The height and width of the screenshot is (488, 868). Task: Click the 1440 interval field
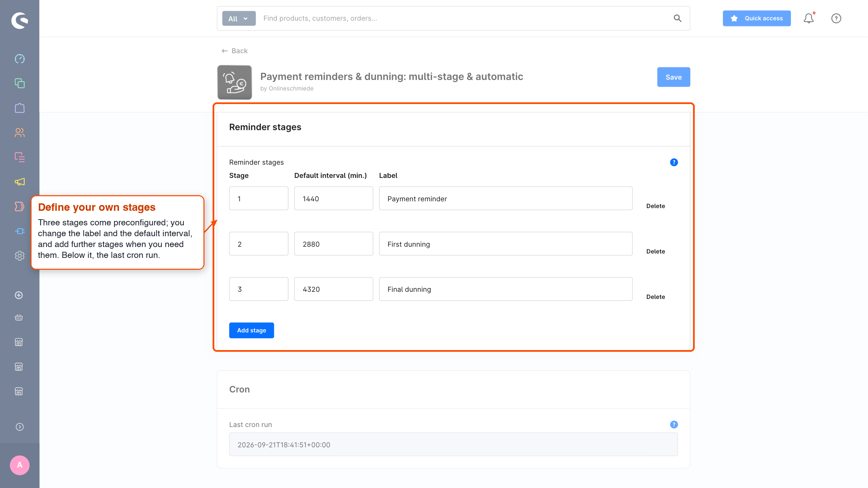point(334,198)
